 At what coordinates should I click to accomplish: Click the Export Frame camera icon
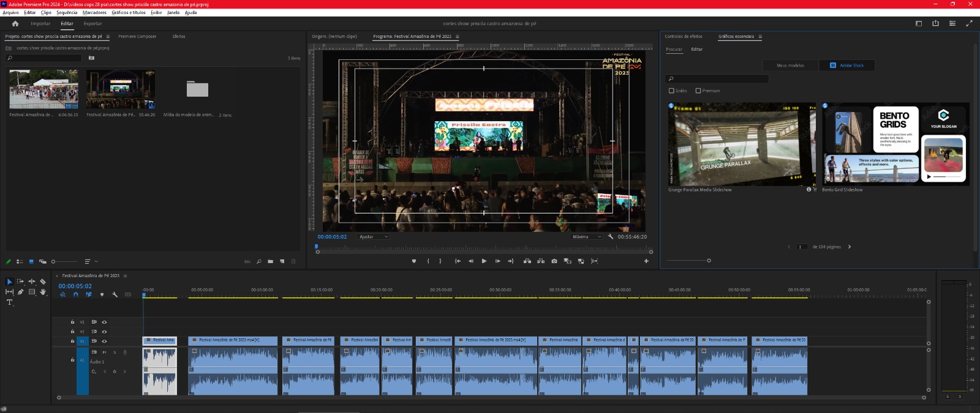(554, 261)
